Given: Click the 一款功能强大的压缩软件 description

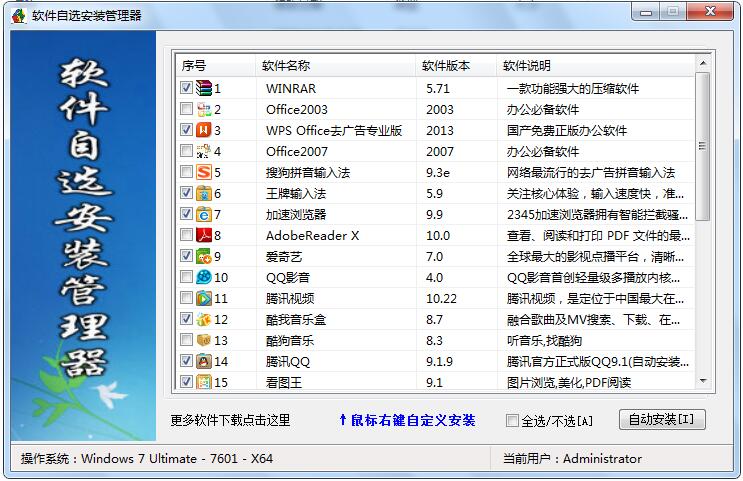Looking at the screenshot, I should click(x=573, y=89).
